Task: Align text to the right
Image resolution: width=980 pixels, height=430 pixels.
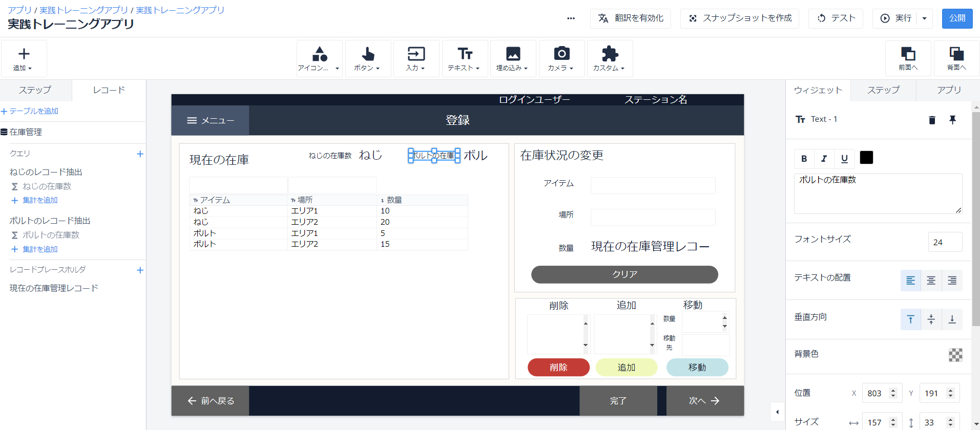Action: tap(952, 281)
